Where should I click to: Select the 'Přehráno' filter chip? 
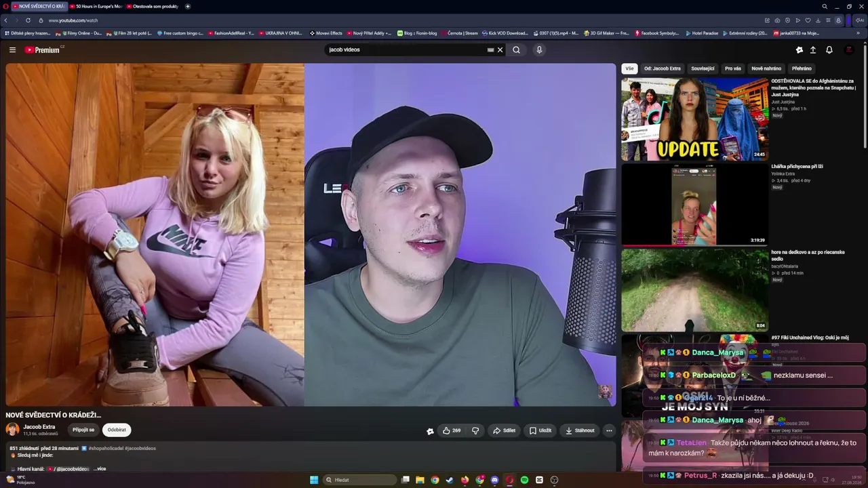tap(802, 68)
